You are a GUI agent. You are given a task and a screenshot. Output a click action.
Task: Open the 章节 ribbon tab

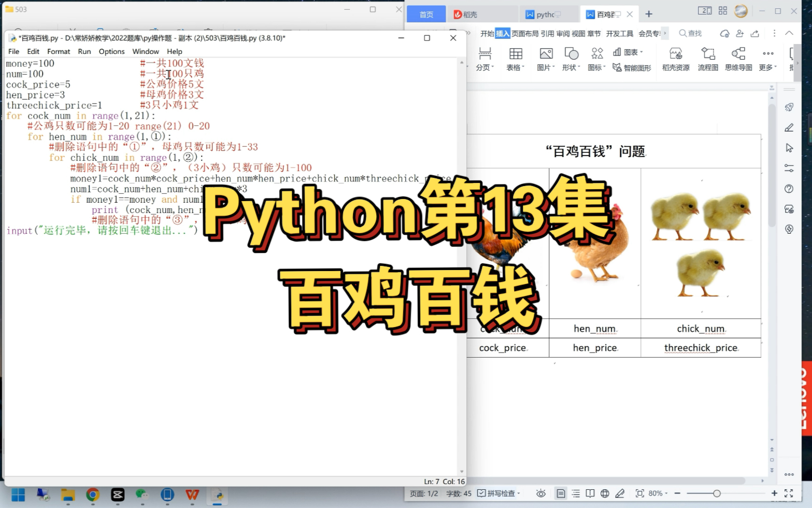(x=594, y=34)
